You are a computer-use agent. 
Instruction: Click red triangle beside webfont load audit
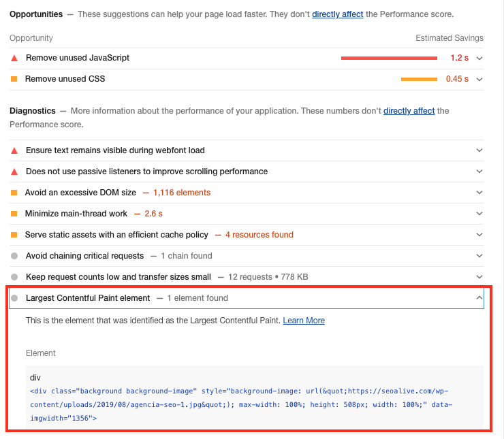point(14,150)
